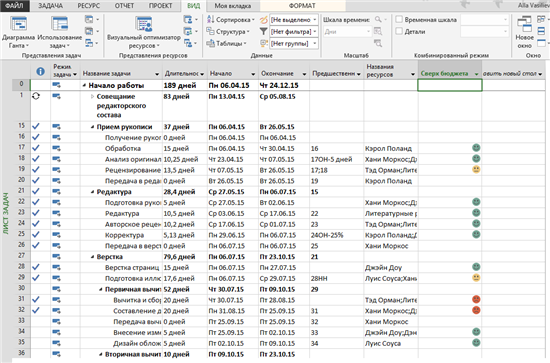Open Task Usage (Использование задач) view

(x=59, y=32)
